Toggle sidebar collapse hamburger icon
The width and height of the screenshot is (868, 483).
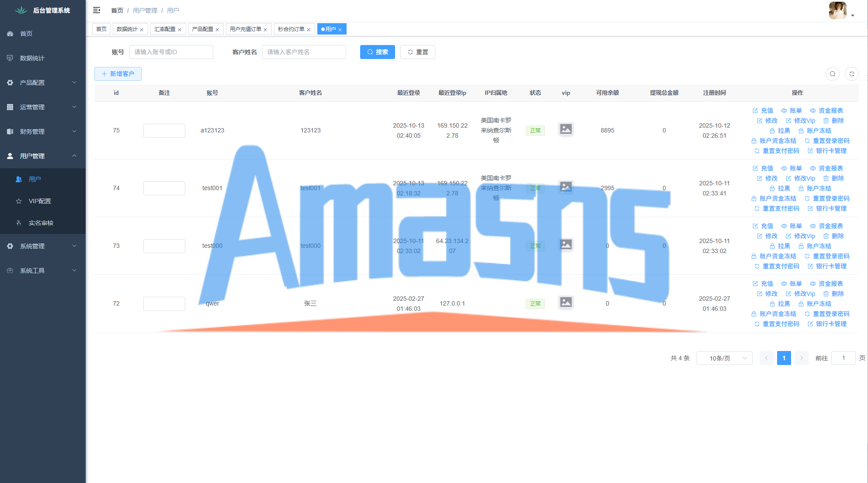tap(97, 10)
